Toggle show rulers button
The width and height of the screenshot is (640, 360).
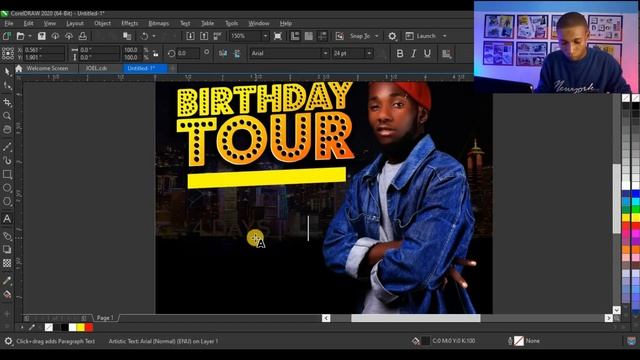pos(295,36)
